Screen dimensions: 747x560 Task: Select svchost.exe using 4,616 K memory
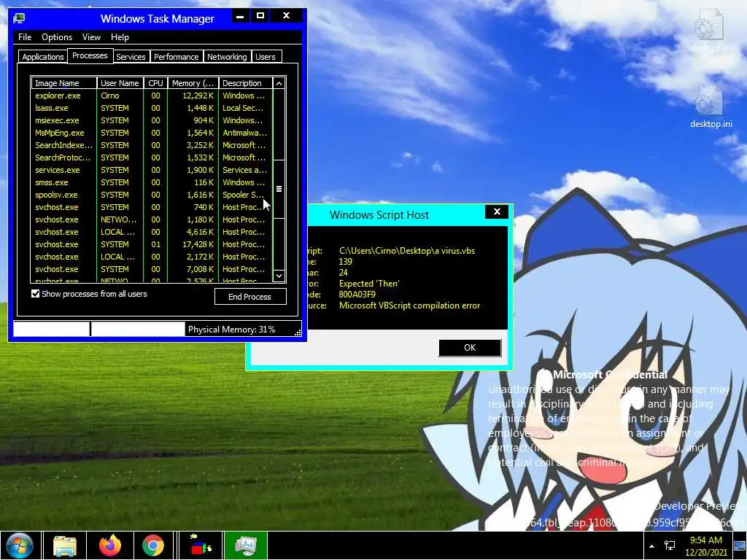(152, 232)
